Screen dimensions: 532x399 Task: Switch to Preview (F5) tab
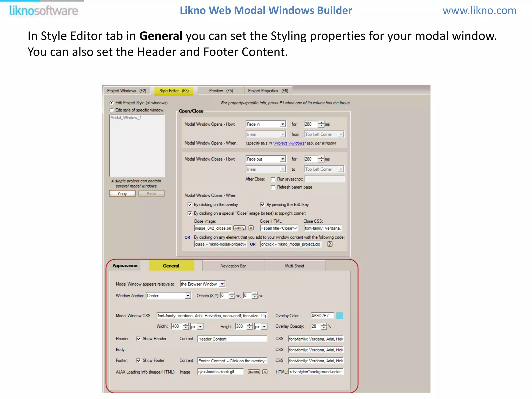point(221,91)
